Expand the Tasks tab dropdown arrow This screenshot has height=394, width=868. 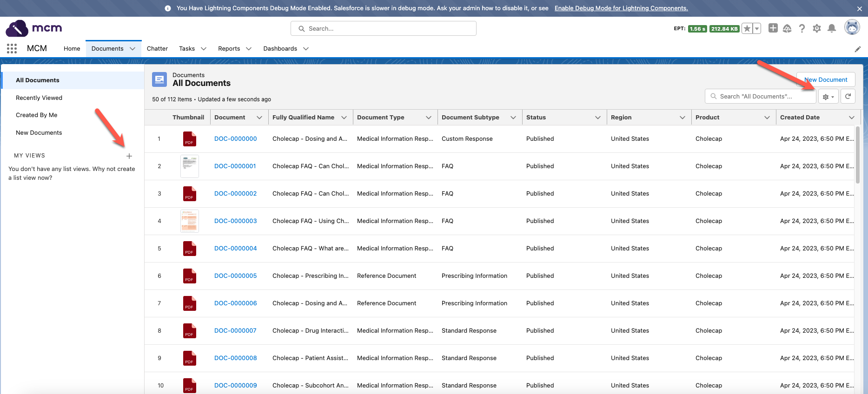[x=204, y=49]
